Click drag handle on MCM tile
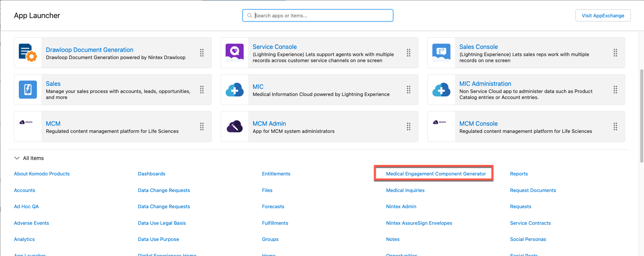Screen dimensions: 644x256 tap(202, 126)
